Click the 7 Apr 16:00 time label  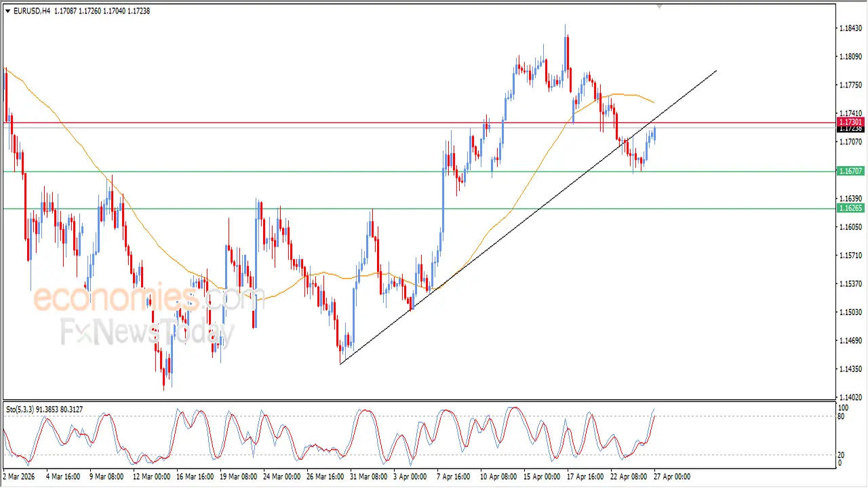(454, 476)
